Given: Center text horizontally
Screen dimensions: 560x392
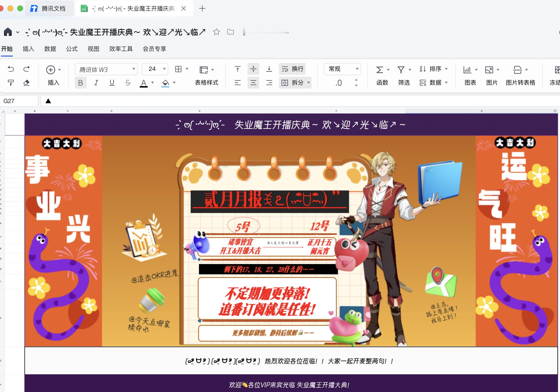Looking at the screenshot, I should tap(253, 83).
